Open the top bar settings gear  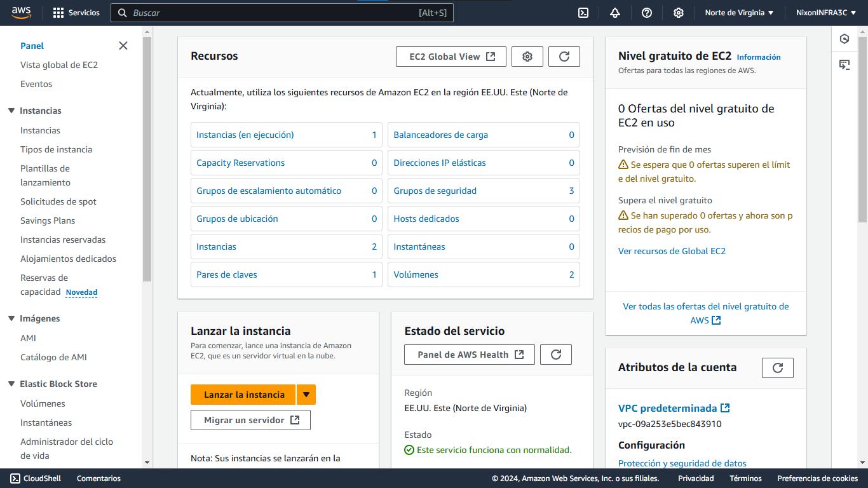tap(679, 13)
